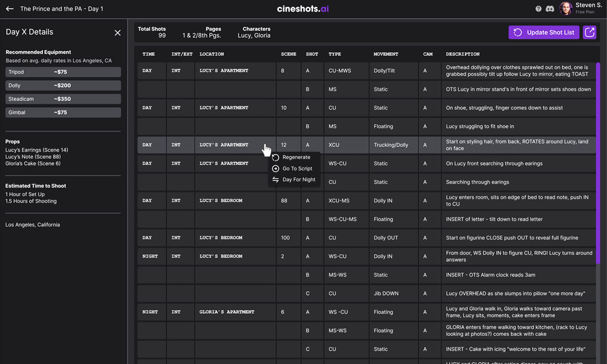Click the Go To Script arrow icon
The width and height of the screenshot is (607, 364).
[x=276, y=169]
